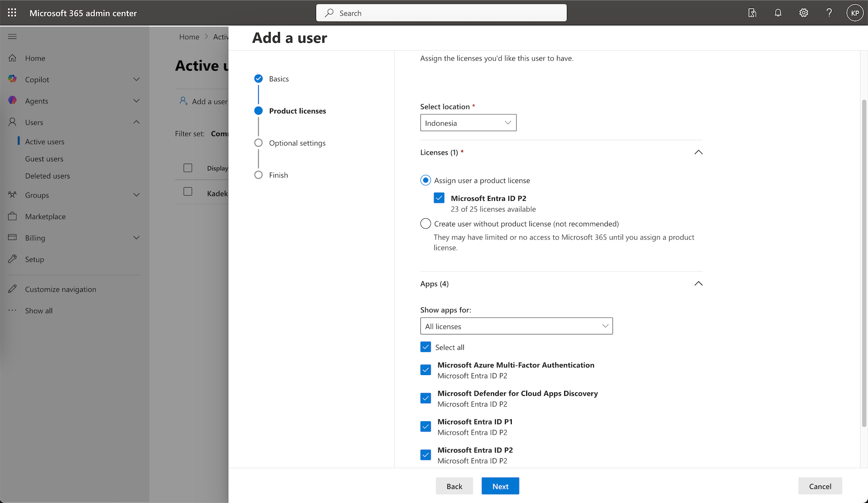Click the help question mark icon
Image resolution: width=868 pixels, height=503 pixels.
[829, 13]
